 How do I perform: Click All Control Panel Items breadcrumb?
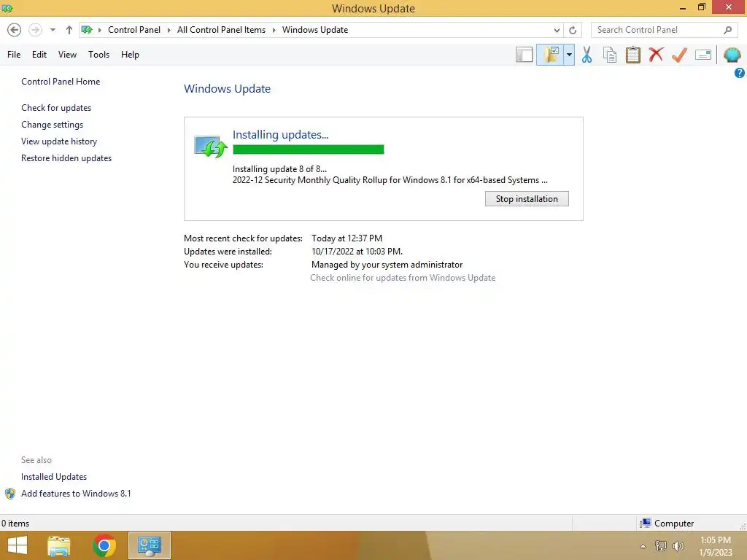click(x=222, y=30)
